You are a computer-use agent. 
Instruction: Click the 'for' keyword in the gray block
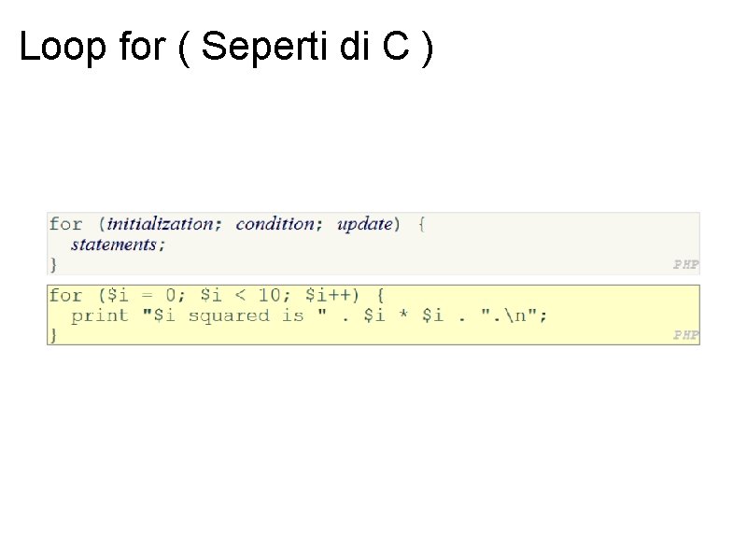point(65,224)
